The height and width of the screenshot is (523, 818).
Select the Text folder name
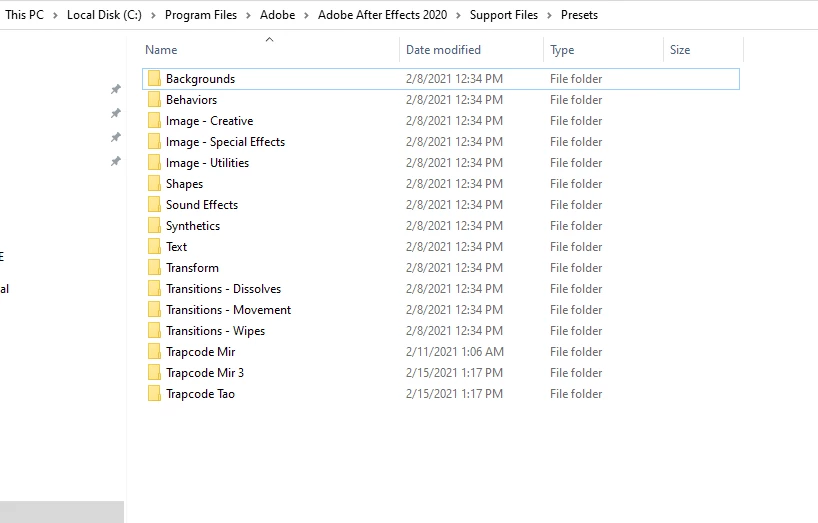(176, 247)
